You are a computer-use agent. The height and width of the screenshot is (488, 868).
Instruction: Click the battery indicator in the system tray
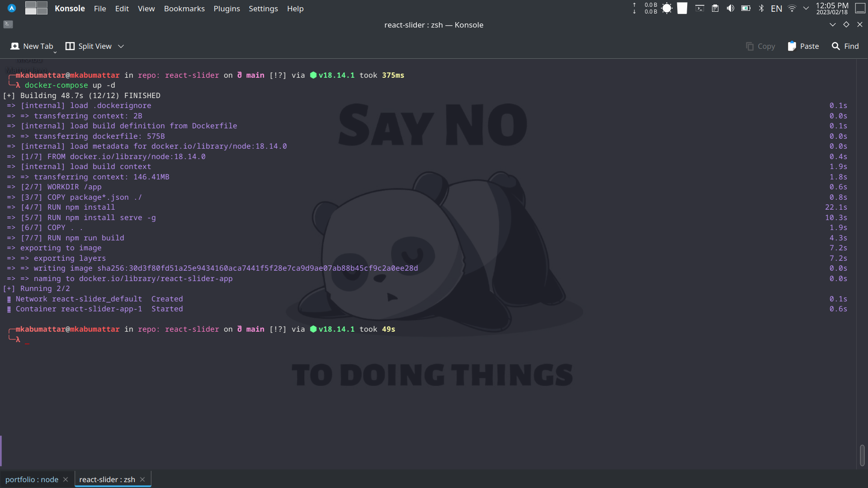[x=745, y=8]
